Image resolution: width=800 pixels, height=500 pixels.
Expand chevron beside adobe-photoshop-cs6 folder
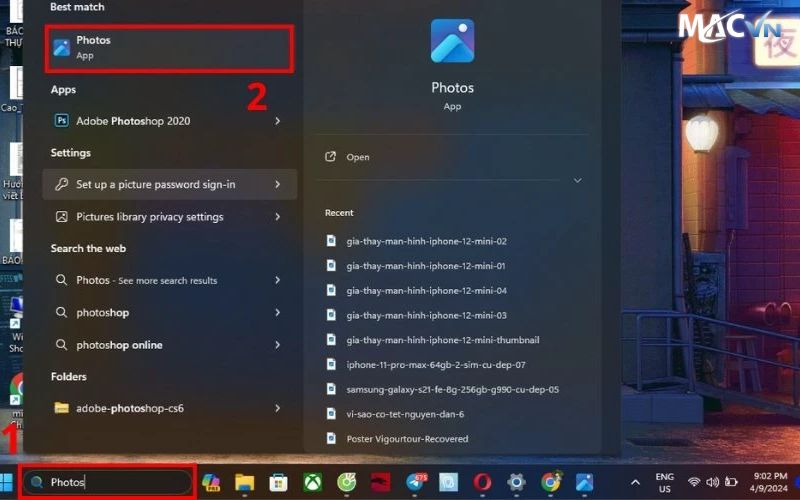point(278,408)
